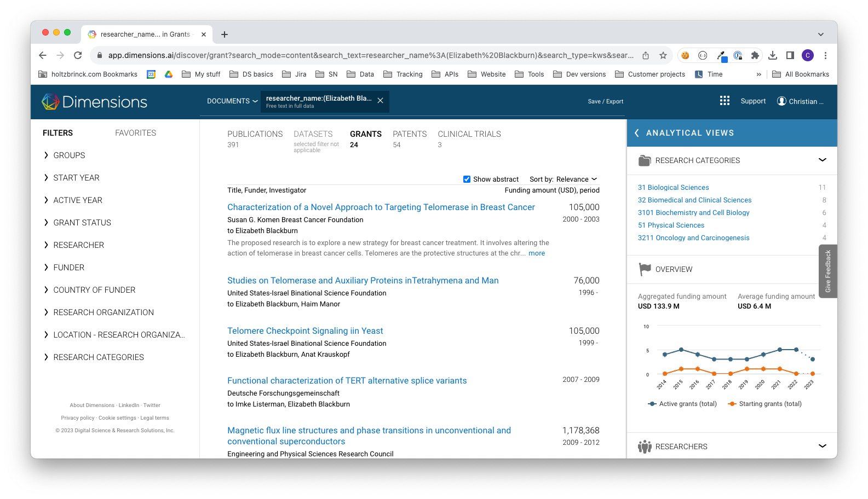
Task: Expand the Start Year filter
Action: click(x=71, y=178)
